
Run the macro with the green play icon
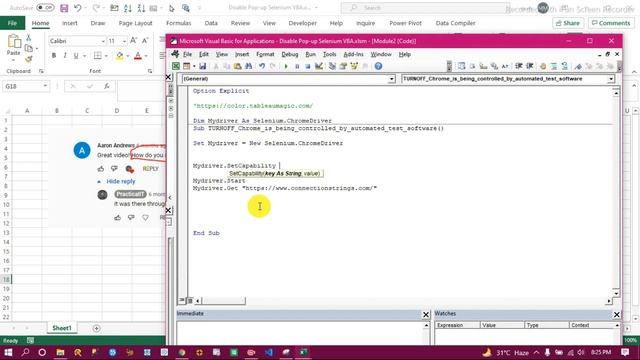(286, 66)
